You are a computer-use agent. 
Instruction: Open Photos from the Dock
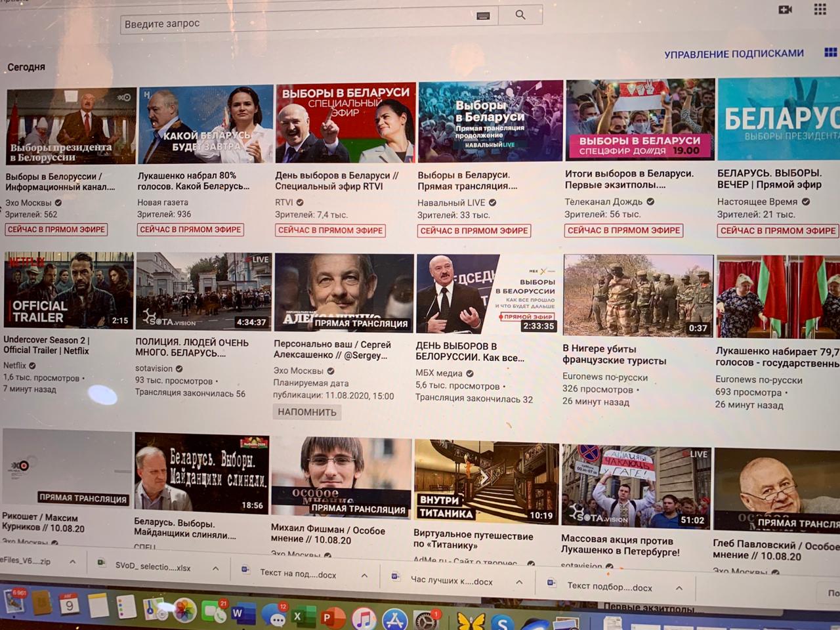click(x=184, y=610)
